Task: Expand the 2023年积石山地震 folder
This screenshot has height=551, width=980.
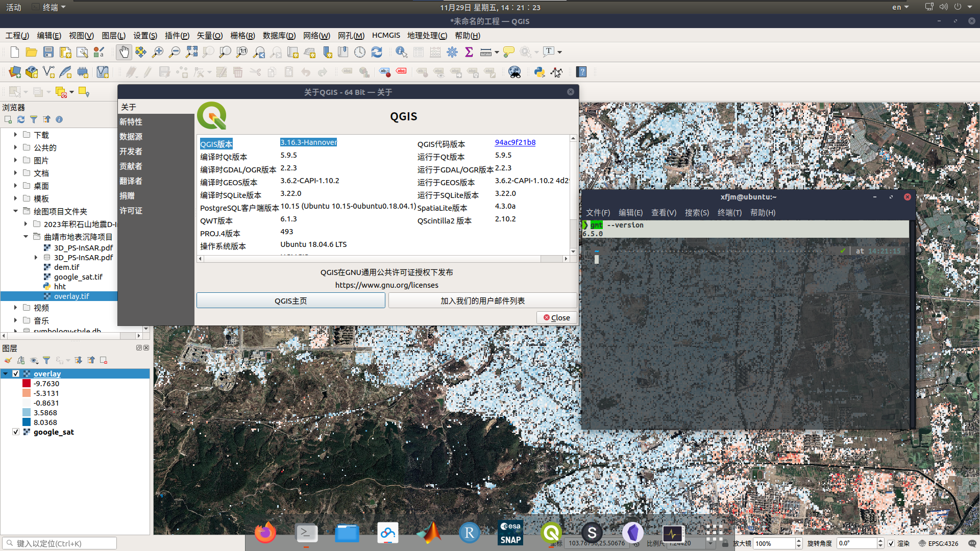Action: click(x=26, y=224)
